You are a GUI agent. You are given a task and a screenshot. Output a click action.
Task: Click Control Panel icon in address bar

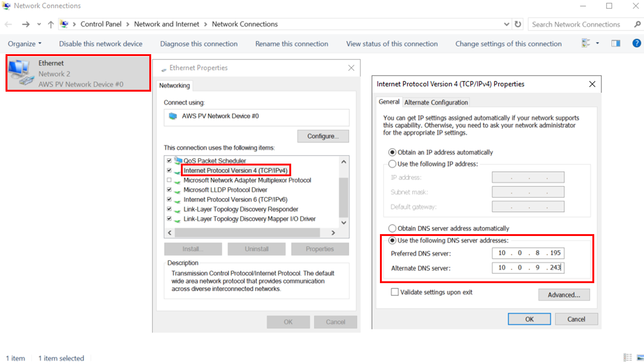[64, 24]
